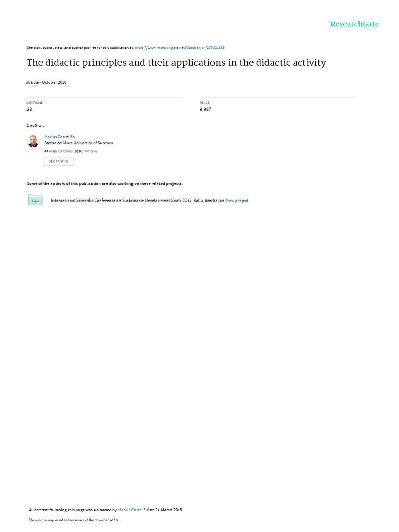The image size is (399, 532).
Task: Click the SEE PROFILE button
Action: click(59, 161)
